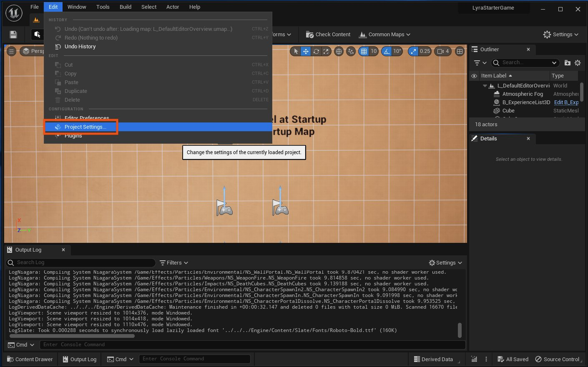
Task: Click the viewport layout maximize icon
Action: pos(460,51)
